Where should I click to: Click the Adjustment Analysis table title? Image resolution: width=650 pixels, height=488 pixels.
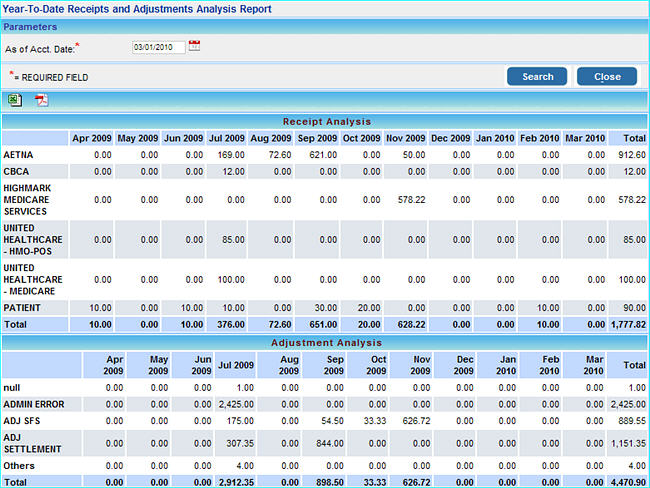coord(326,342)
